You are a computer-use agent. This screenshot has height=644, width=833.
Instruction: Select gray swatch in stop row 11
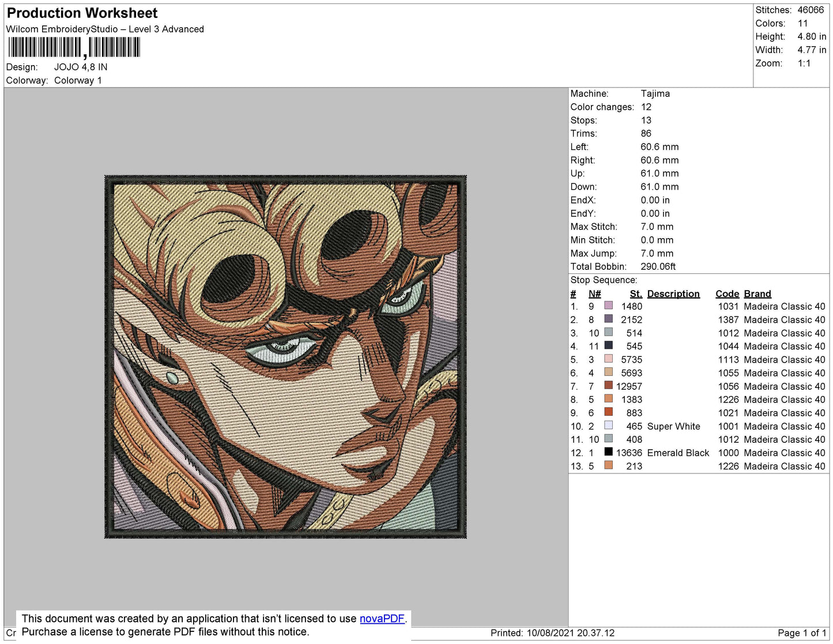[608, 439]
